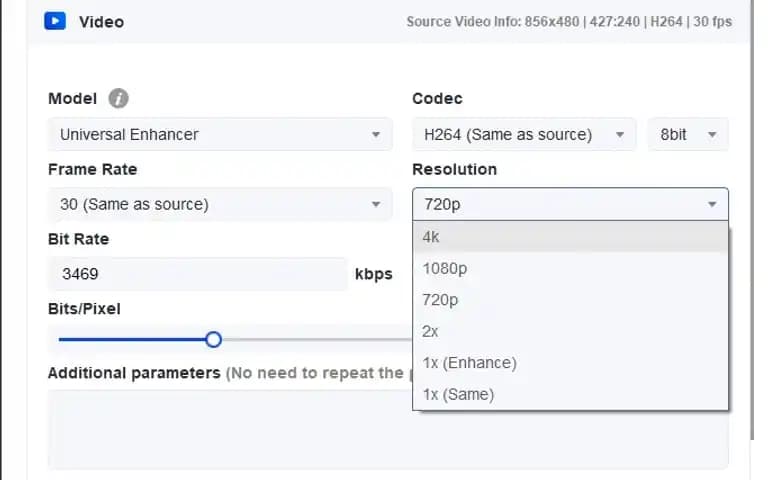768x480 pixels.
Task: Open the 8bit depth dropdown
Action: click(x=688, y=134)
